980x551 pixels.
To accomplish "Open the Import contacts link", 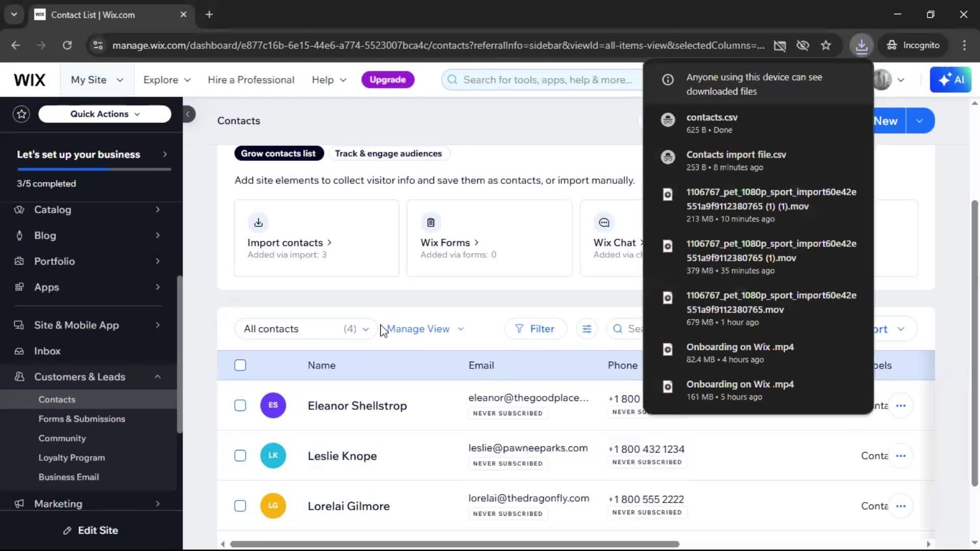I will tap(289, 243).
